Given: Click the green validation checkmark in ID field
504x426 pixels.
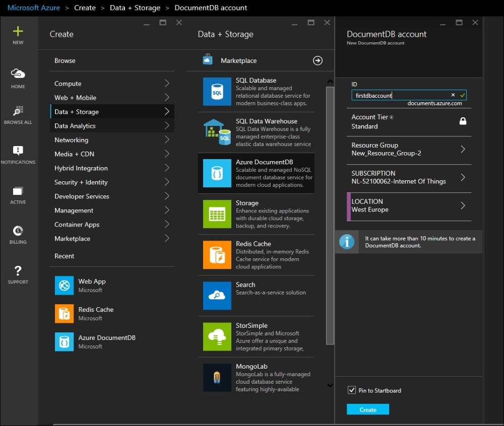Looking at the screenshot, I should point(462,95).
